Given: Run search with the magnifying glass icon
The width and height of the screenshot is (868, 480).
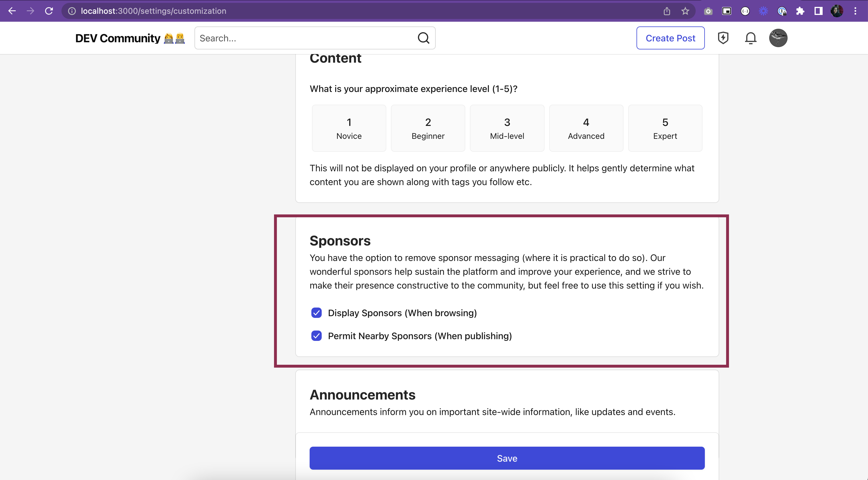Looking at the screenshot, I should [x=424, y=38].
